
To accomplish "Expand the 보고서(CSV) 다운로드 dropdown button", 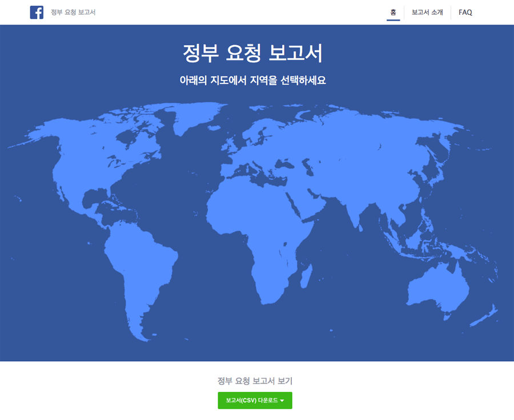I will click(255, 401).
